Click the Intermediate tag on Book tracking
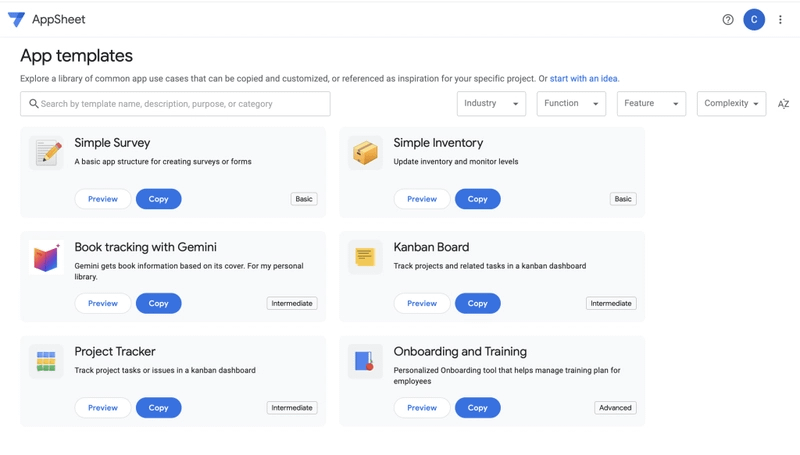Viewport: 800px width, 455px height. [292, 304]
